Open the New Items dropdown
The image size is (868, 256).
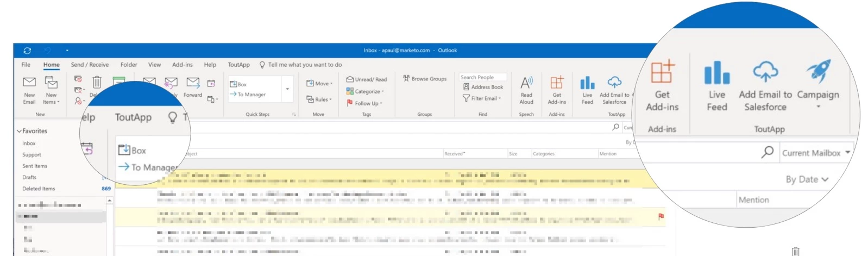(51, 90)
